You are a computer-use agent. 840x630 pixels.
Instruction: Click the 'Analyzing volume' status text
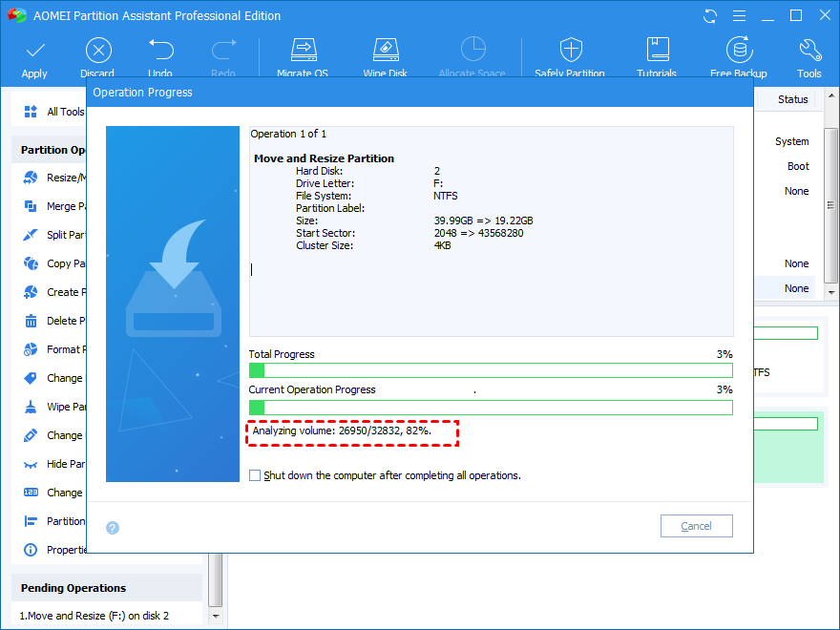point(342,430)
